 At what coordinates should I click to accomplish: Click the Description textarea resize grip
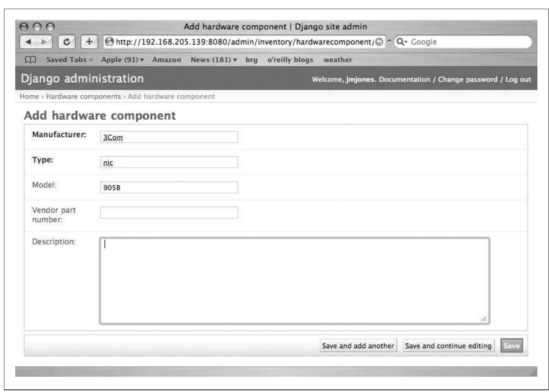(x=484, y=319)
